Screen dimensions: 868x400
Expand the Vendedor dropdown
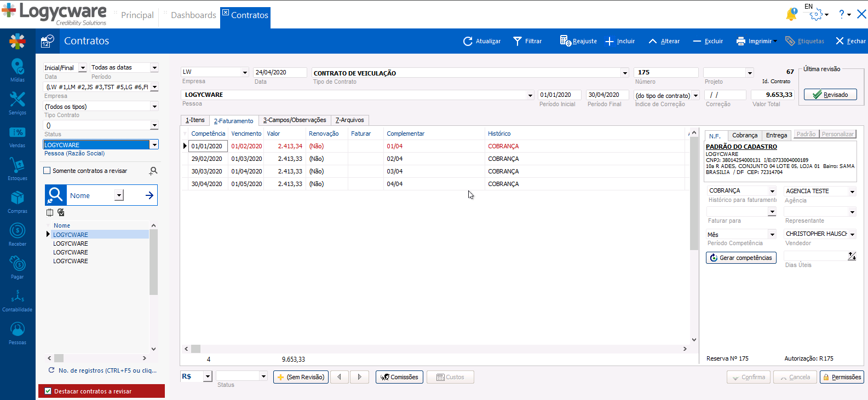point(852,234)
